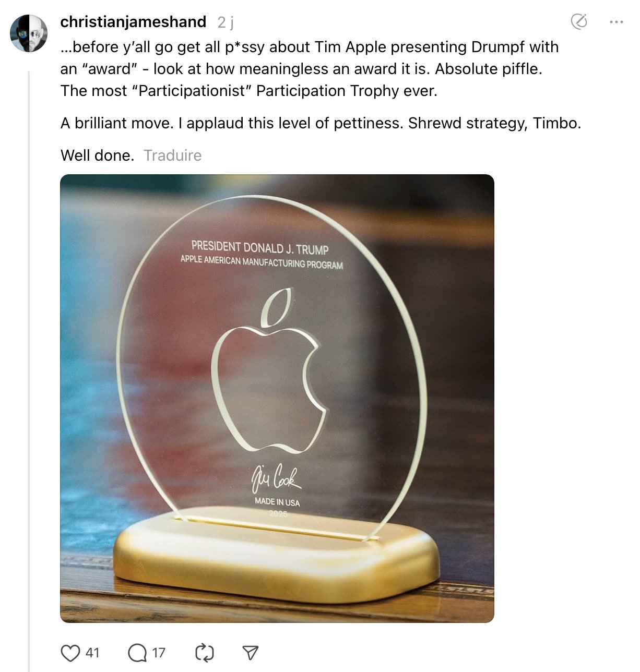
Task: Click the paragraph starting "…before y'all go"
Action: [x=310, y=69]
